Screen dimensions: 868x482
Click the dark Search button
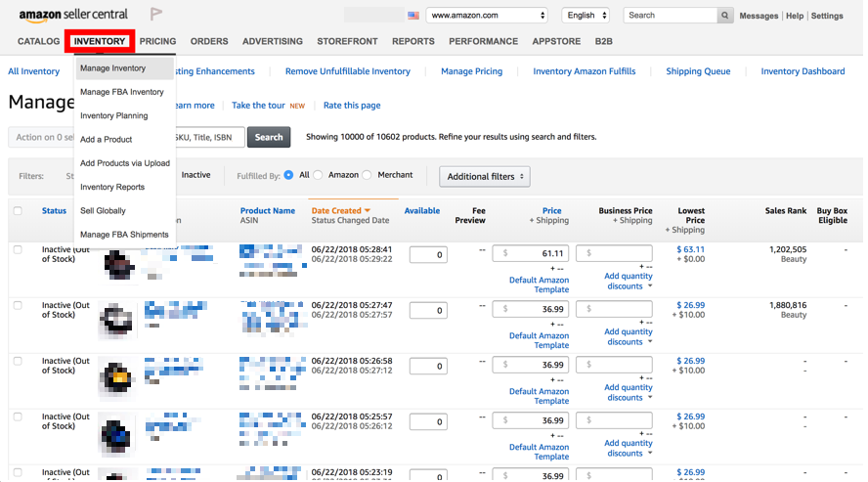(269, 137)
